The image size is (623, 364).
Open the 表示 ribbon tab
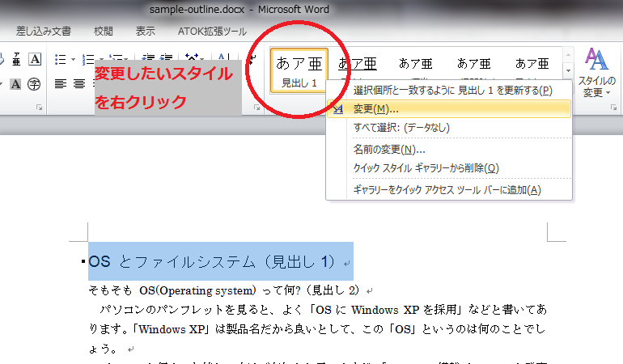(146, 32)
